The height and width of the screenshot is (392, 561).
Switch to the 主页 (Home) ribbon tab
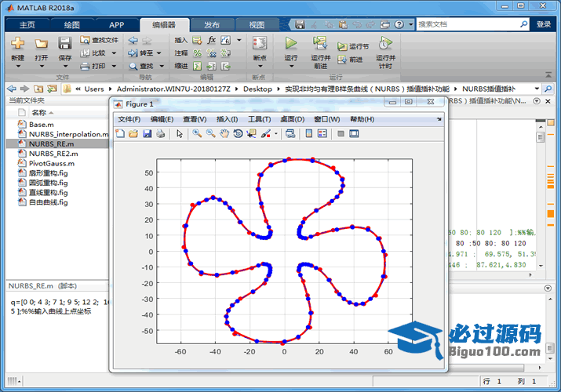coord(27,24)
